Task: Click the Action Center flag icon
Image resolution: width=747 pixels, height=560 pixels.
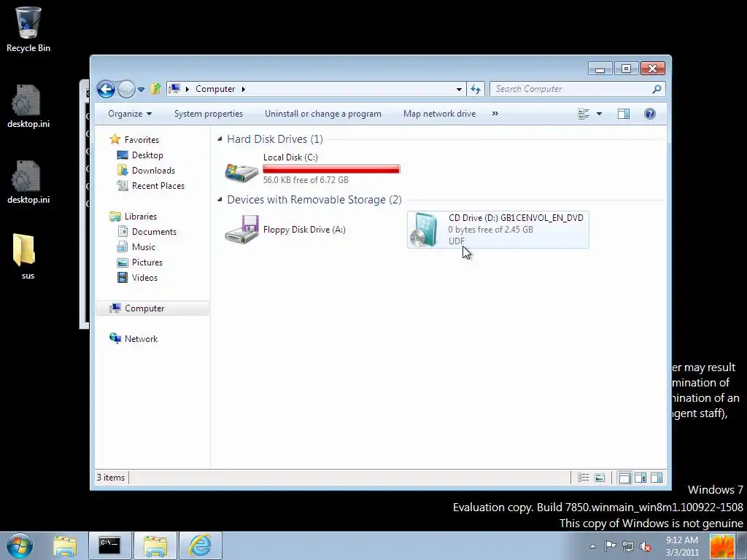Action: coord(611,546)
